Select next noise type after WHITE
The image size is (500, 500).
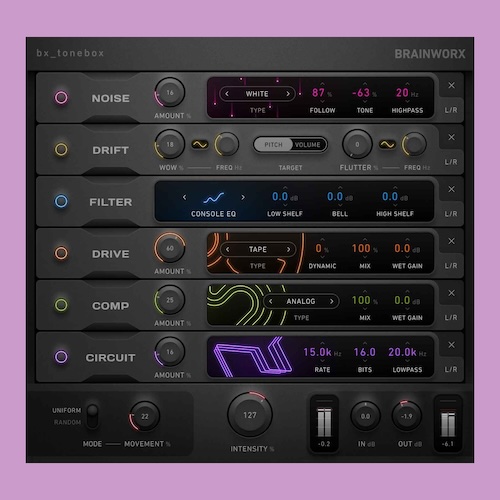[288, 94]
